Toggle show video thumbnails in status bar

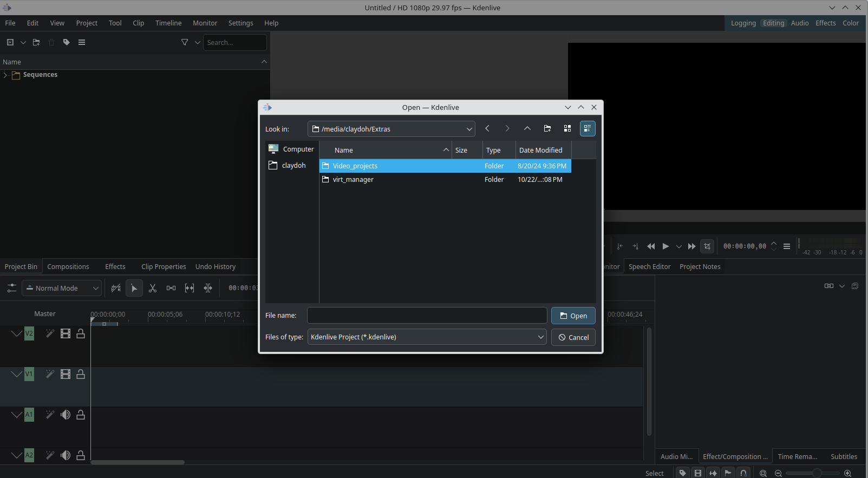pyautogui.click(x=698, y=473)
